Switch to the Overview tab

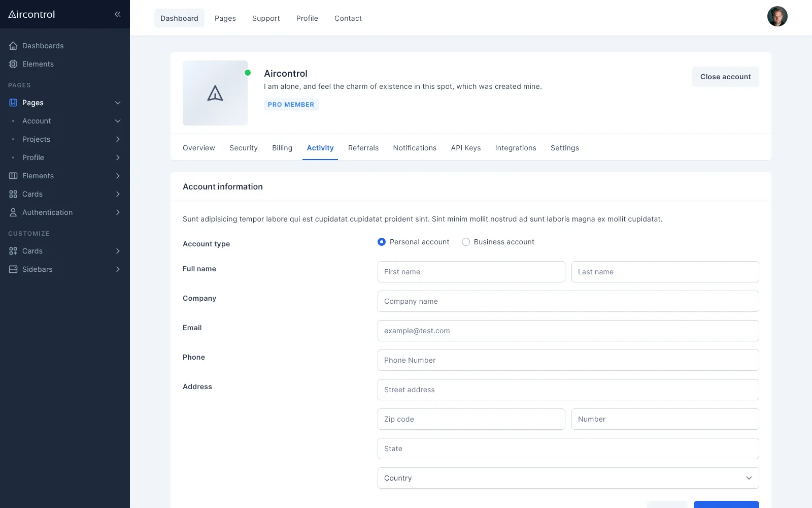tap(199, 148)
